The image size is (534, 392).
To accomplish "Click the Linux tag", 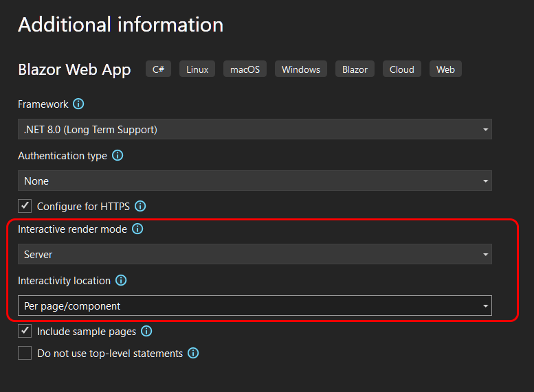I will click(197, 69).
